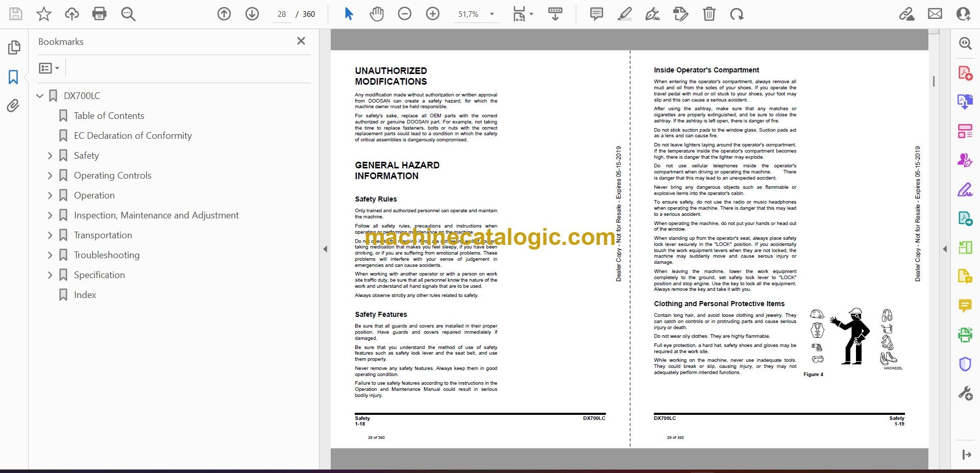Expand the Troubleshooting bookmark
Image resolution: width=980 pixels, height=473 pixels.
coord(50,255)
